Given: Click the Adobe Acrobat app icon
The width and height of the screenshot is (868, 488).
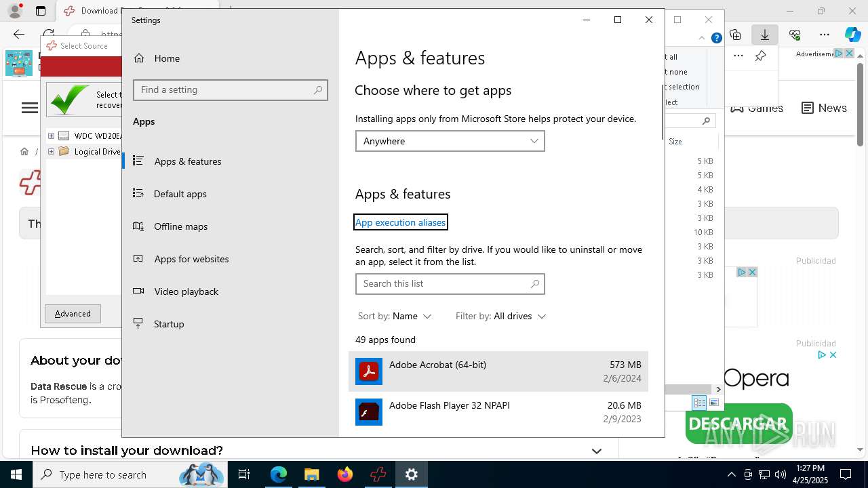Looking at the screenshot, I should (x=369, y=371).
